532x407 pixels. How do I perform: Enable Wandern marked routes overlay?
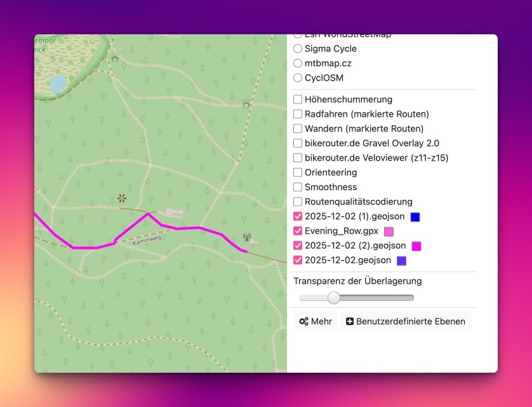pyautogui.click(x=298, y=128)
